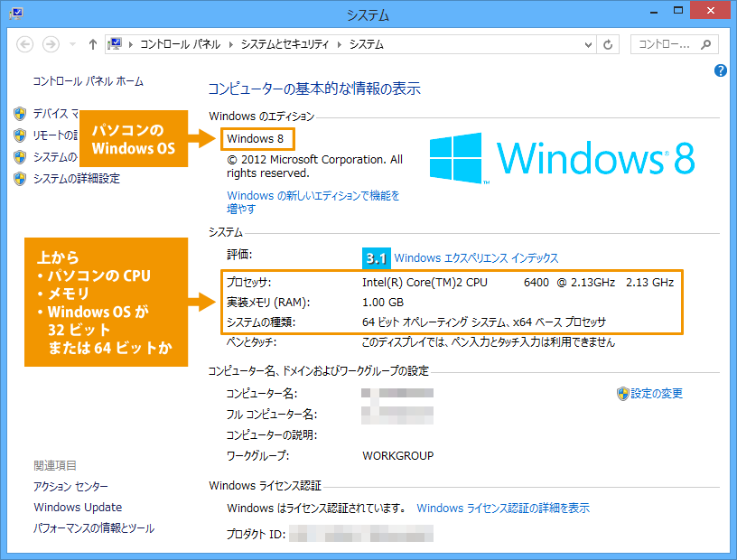This screenshot has height=560, width=737.
Task: Click the Forward navigation arrow
Action: [51, 44]
